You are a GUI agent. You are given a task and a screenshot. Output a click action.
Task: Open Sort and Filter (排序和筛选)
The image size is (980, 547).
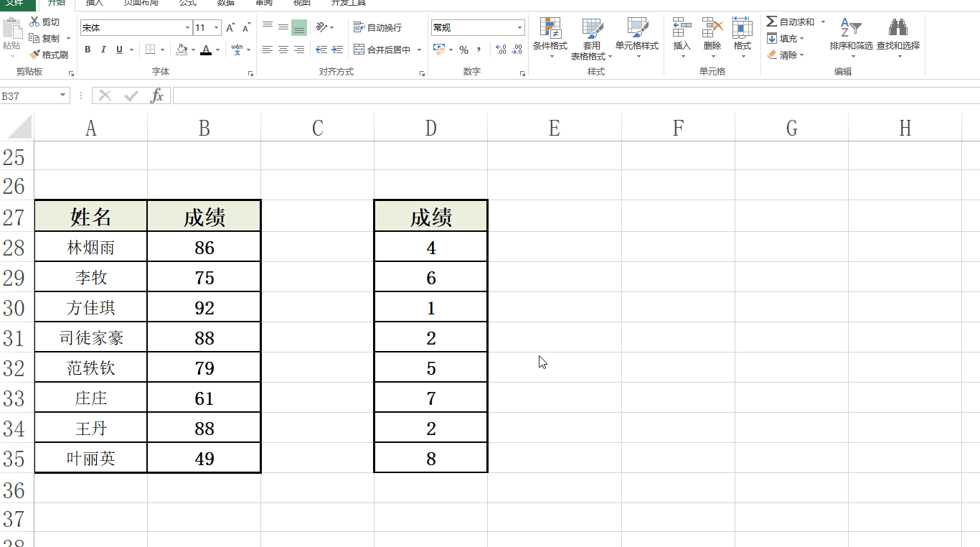coord(852,38)
